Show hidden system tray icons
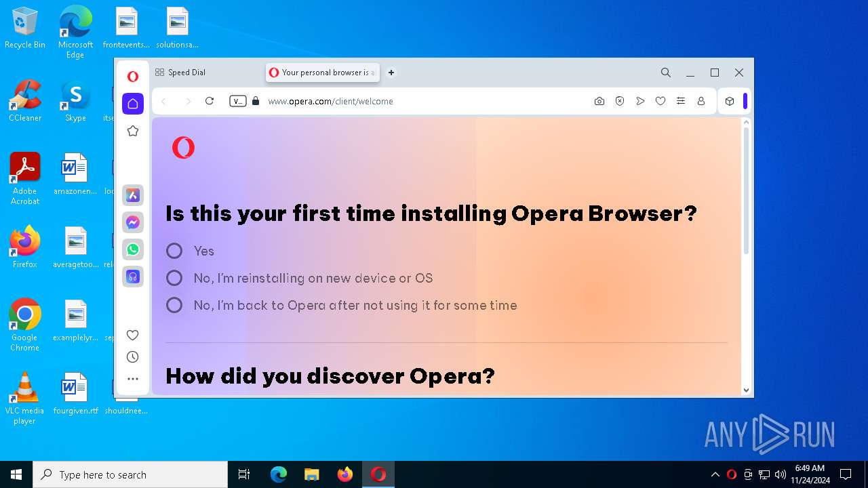 coord(715,474)
